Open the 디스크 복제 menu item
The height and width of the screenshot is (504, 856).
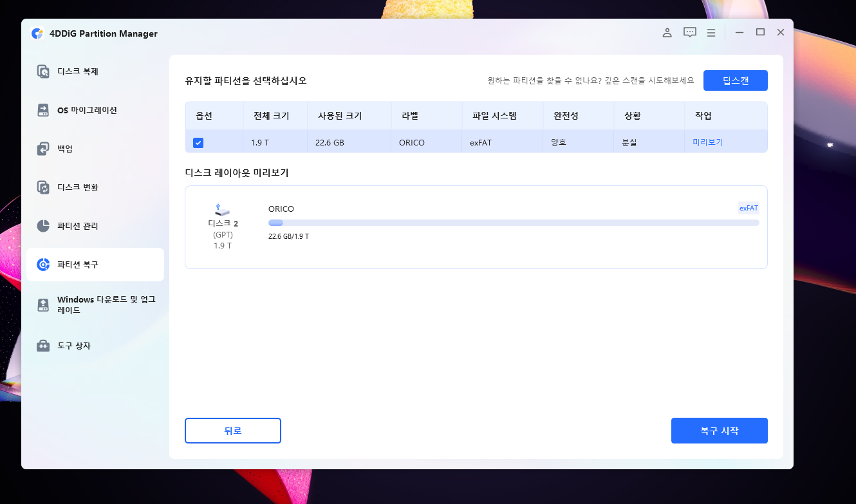point(95,71)
